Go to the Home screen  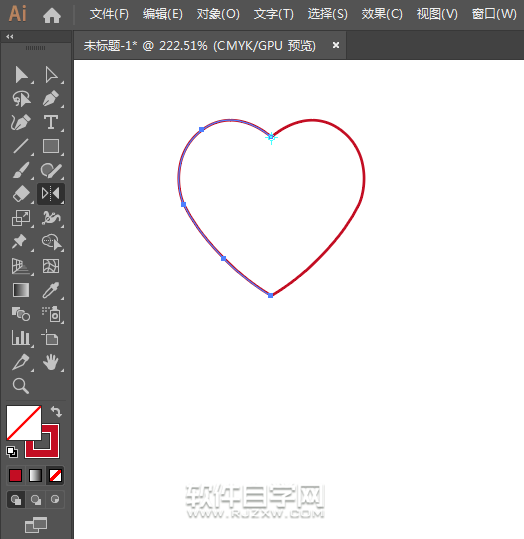52,15
